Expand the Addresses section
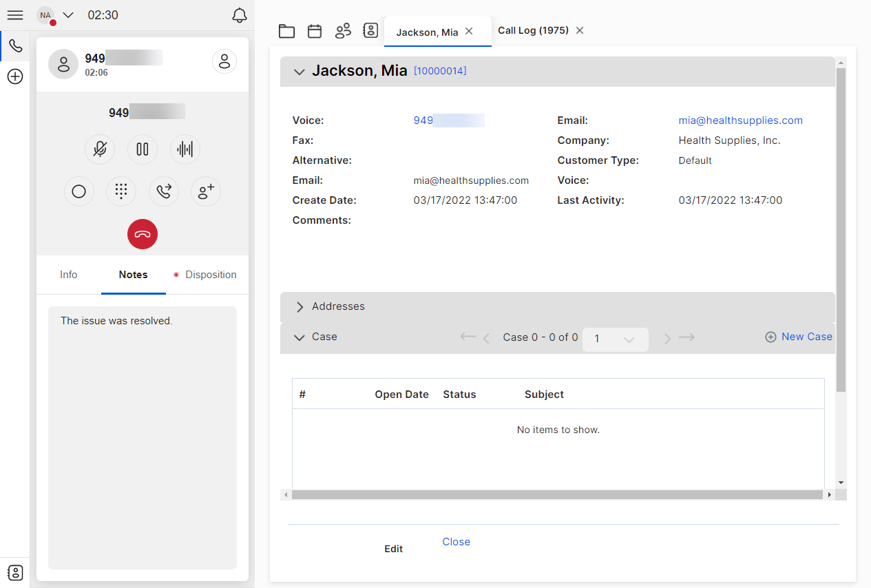Viewport: 871px width, 588px height. (300, 307)
